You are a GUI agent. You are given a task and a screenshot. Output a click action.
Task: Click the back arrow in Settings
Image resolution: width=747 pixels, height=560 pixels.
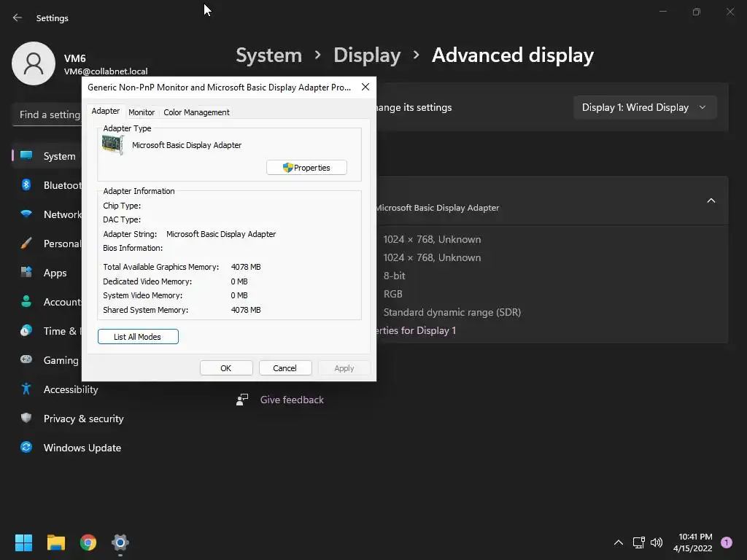[x=18, y=17]
